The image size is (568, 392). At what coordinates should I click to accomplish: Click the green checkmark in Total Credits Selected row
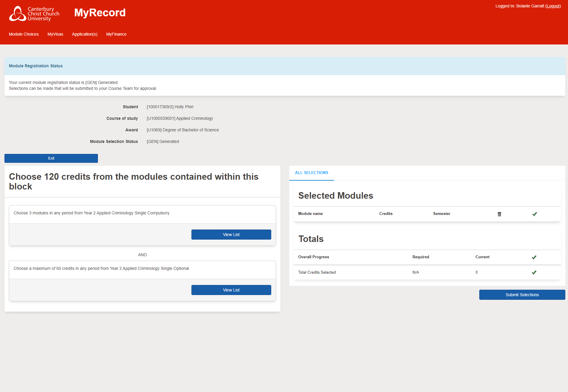[534, 273]
